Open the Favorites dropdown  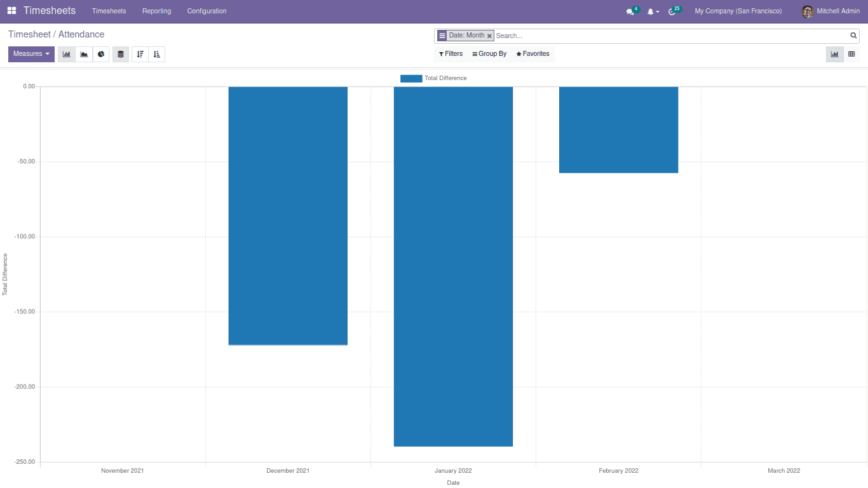click(x=532, y=54)
